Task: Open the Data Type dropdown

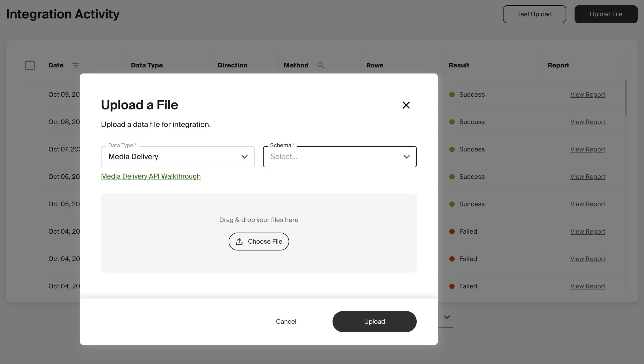Action: click(x=178, y=157)
